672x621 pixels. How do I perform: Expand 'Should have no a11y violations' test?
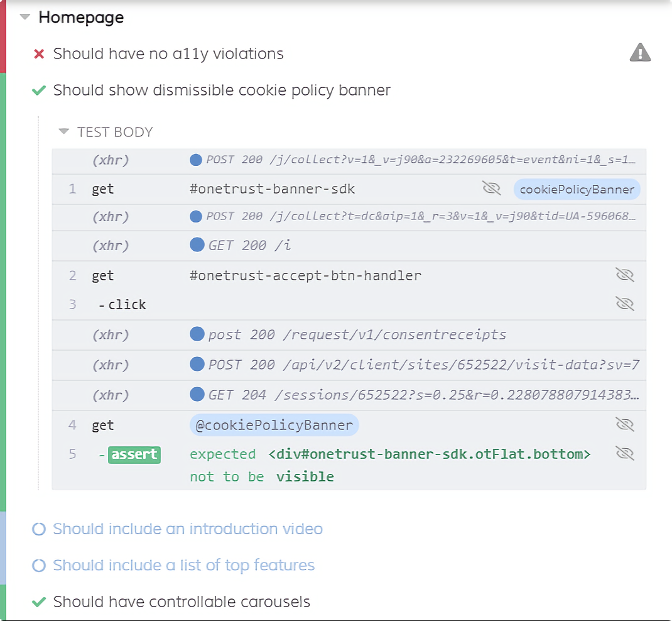(x=168, y=54)
